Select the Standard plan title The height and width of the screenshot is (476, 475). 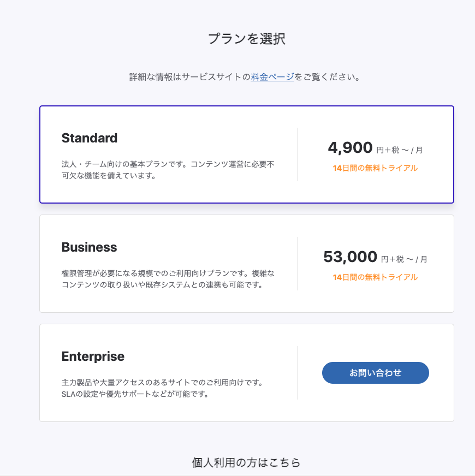tap(90, 138)
